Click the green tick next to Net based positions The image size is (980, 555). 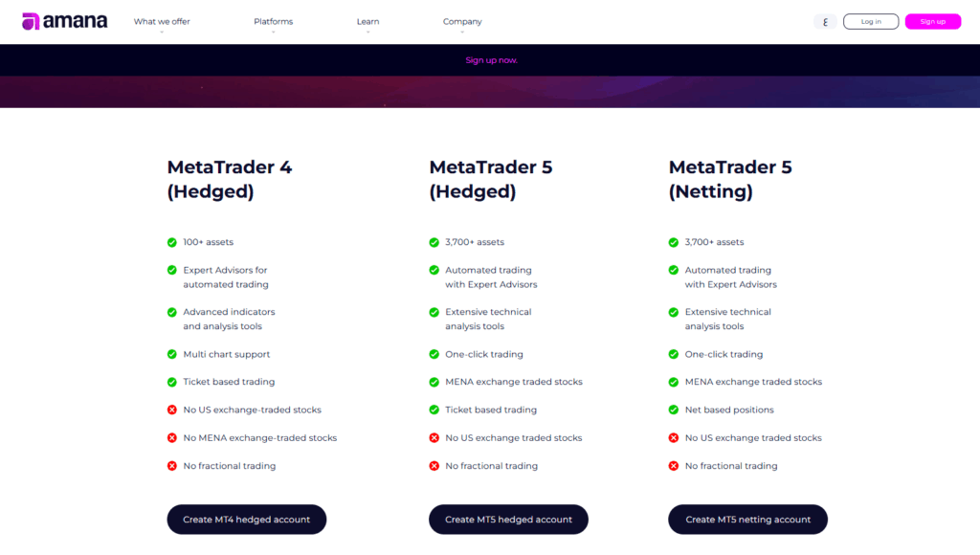(675, 410)
